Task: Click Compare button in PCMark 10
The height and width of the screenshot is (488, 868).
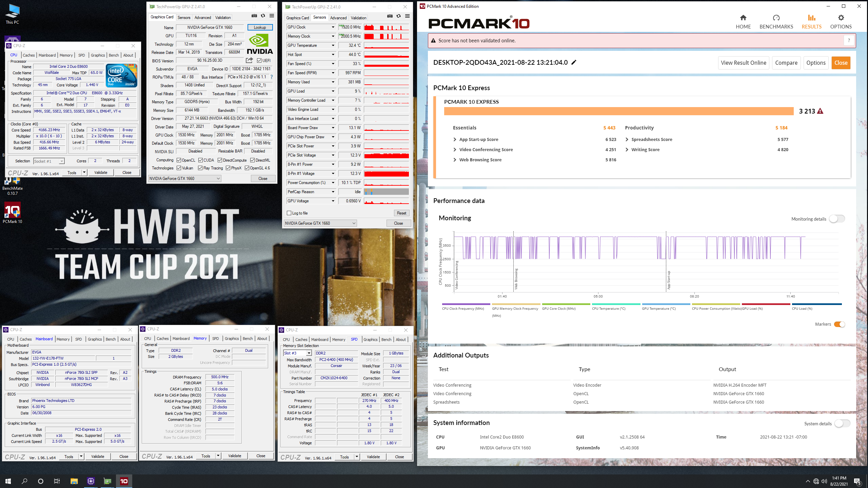Action: [x=786, y=63]
